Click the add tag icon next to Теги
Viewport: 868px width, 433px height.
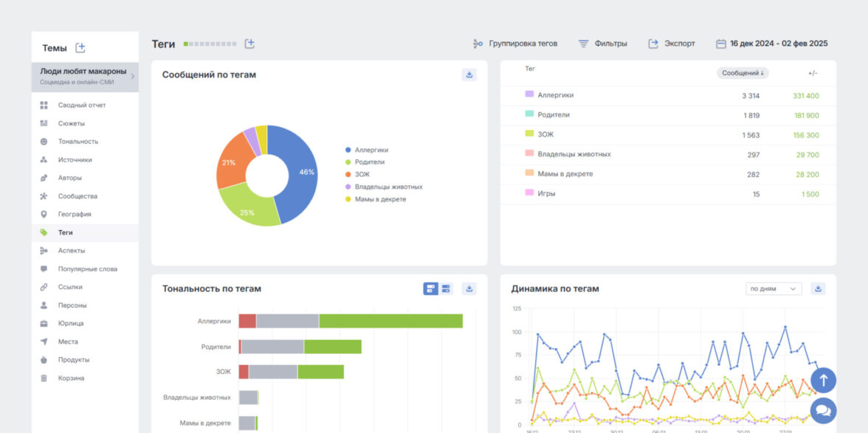(x=249, y=44)
